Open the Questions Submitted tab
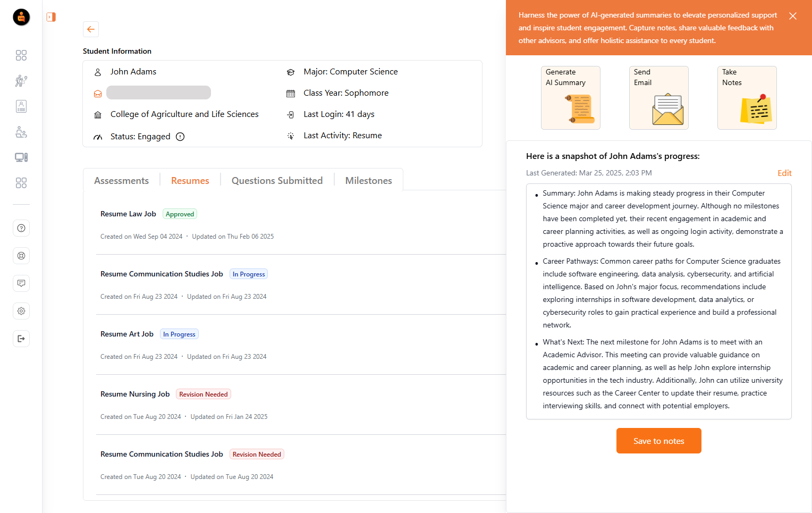812x513 pixels. [277, 181]
